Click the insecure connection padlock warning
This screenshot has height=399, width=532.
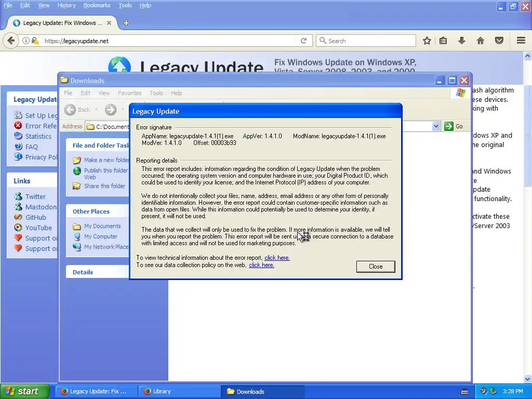pyautogui.click(x=35, y=41)
